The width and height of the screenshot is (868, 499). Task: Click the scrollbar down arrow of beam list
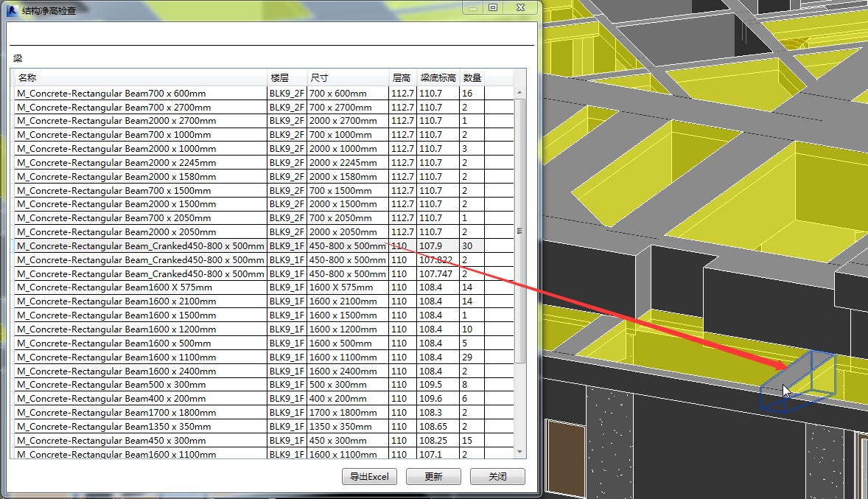(x=520, y=452)
